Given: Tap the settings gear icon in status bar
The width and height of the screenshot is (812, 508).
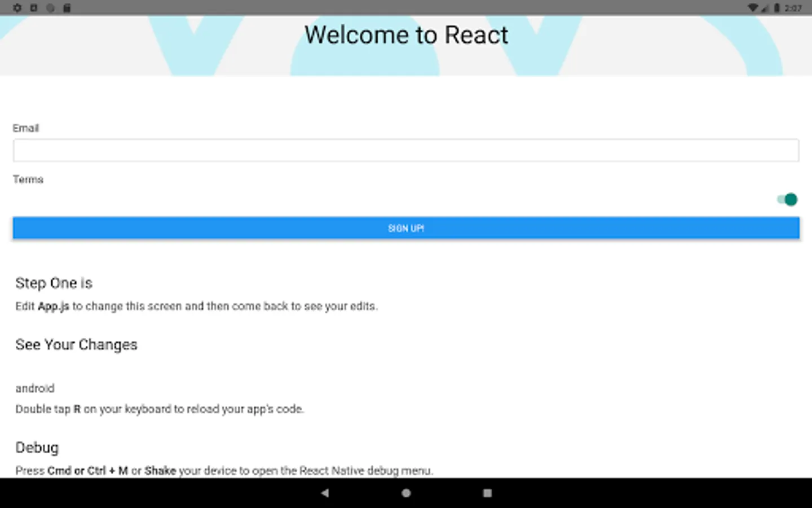Looking at the screenshot, I should pos(17,8).
